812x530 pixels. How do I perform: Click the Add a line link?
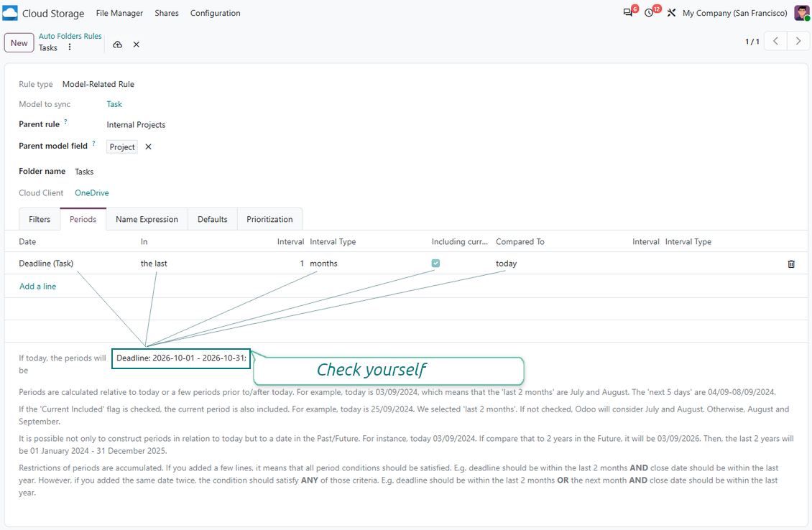[38, 287]
